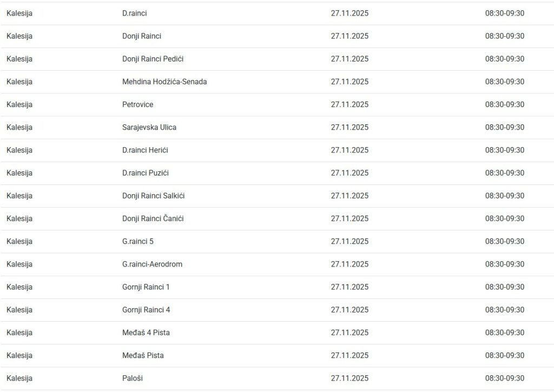The image size is (554, 392).
Task: Click time range in Petrovice row
Action: coord(504,104)
